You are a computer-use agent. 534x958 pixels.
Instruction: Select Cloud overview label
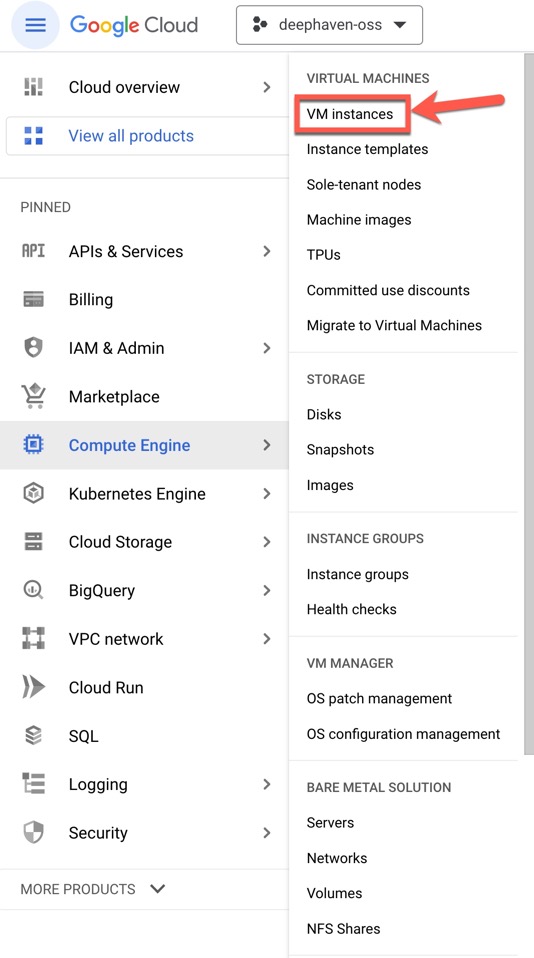coord(124,87)
